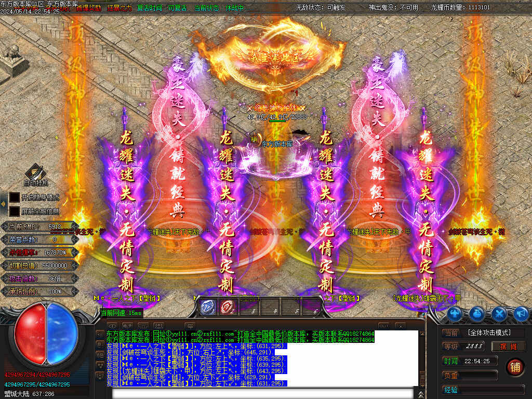Click the 经验 experience bar
This screenshot has height=399, width=532.
point(484,390)
